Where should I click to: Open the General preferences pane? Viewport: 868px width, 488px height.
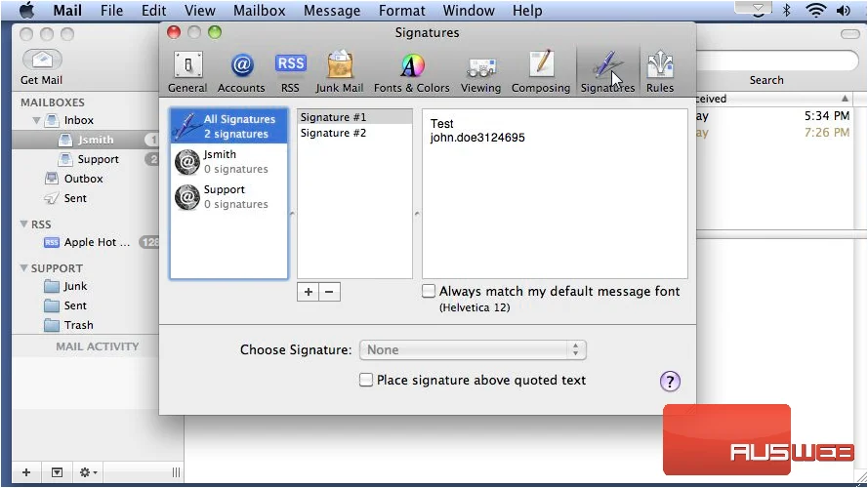187,72
